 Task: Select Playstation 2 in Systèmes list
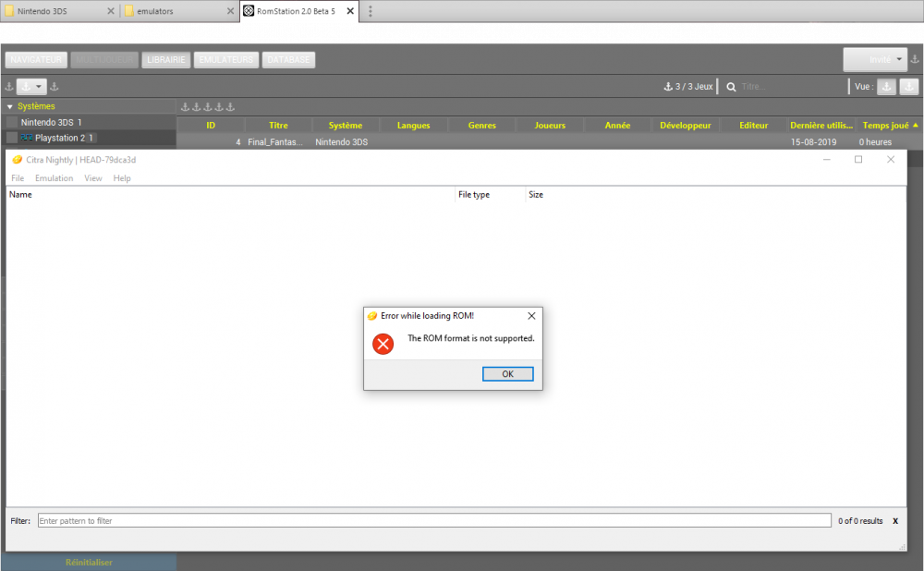pyautogui.click(x=59, y=138)
